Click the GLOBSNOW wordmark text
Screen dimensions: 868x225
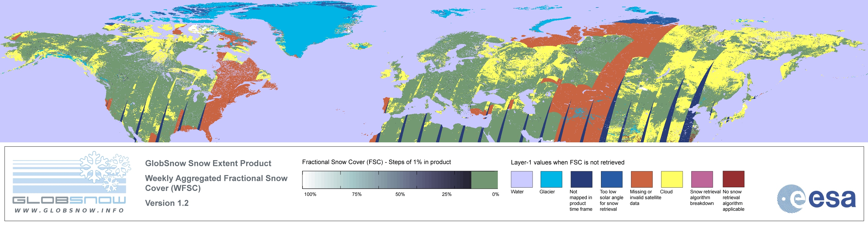click(x=69, y=200)
